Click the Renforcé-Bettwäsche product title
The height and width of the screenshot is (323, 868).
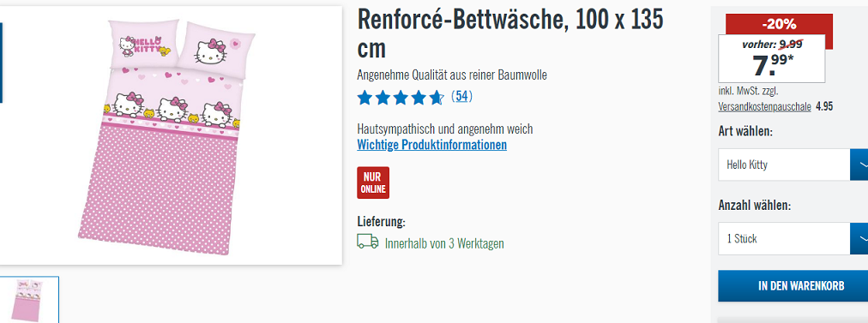509,34
